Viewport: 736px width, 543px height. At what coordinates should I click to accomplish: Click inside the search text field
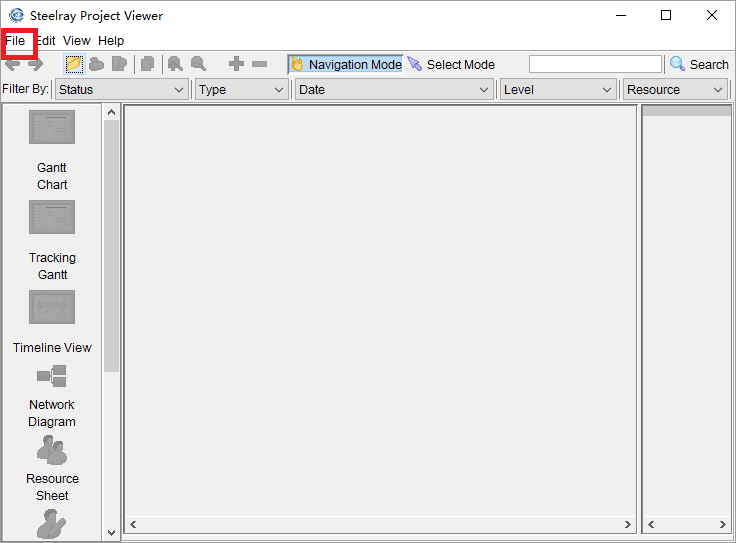point(595,64)
